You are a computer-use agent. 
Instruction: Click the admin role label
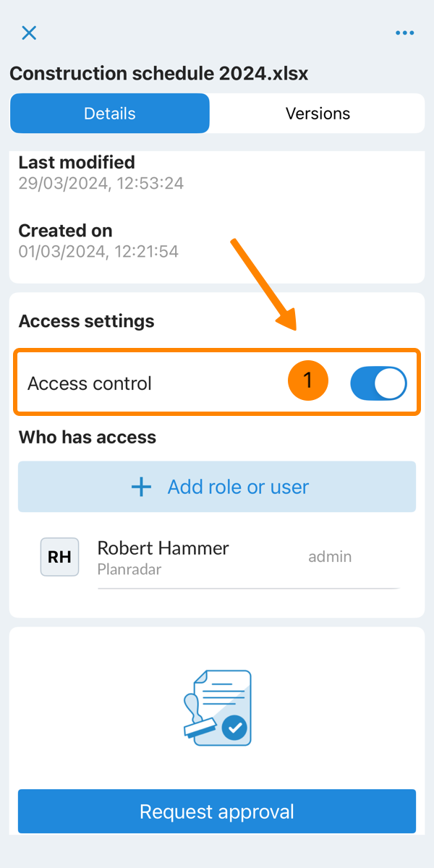tap(330, 556)
